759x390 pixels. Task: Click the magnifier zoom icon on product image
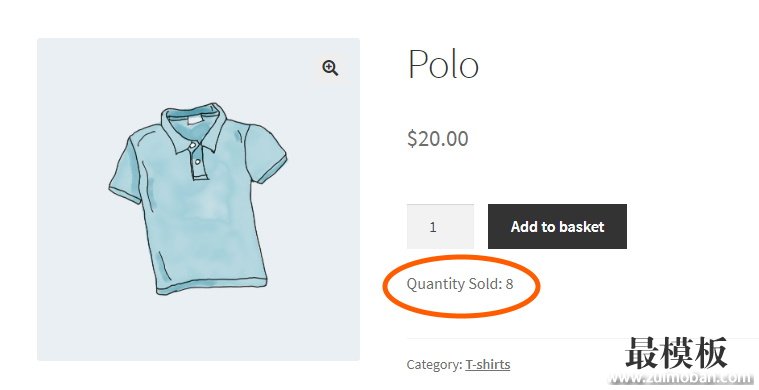pyautogui.click(x=330, y=68)
